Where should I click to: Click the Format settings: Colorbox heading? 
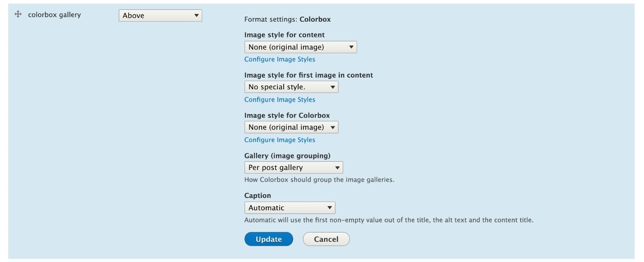[287, 19]
